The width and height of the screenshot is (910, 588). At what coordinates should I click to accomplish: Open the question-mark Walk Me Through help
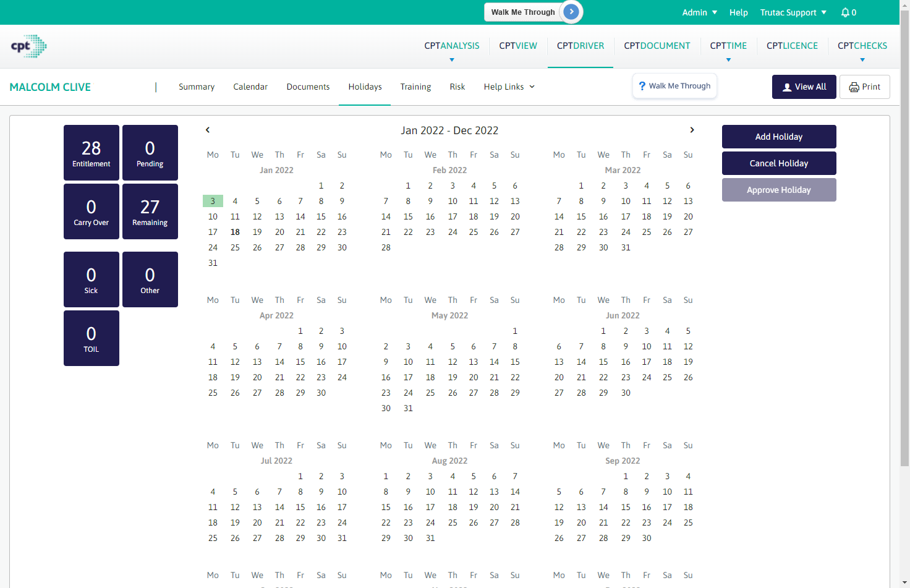coord(674,86)
